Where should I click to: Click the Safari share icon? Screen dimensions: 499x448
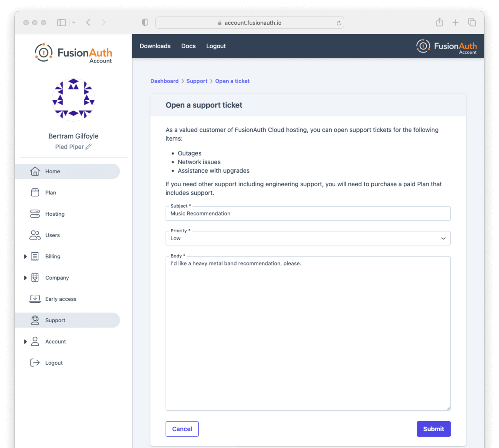point(439,22)
